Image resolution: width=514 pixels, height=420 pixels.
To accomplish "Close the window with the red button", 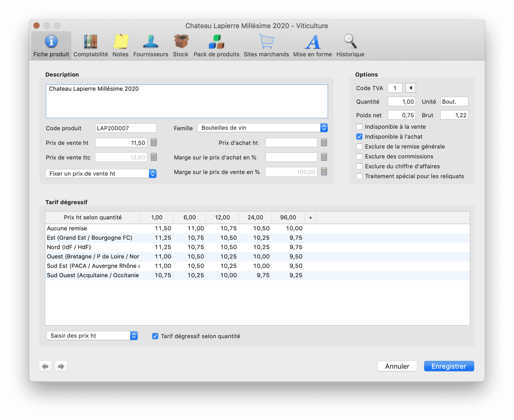I will coord(36,26).
